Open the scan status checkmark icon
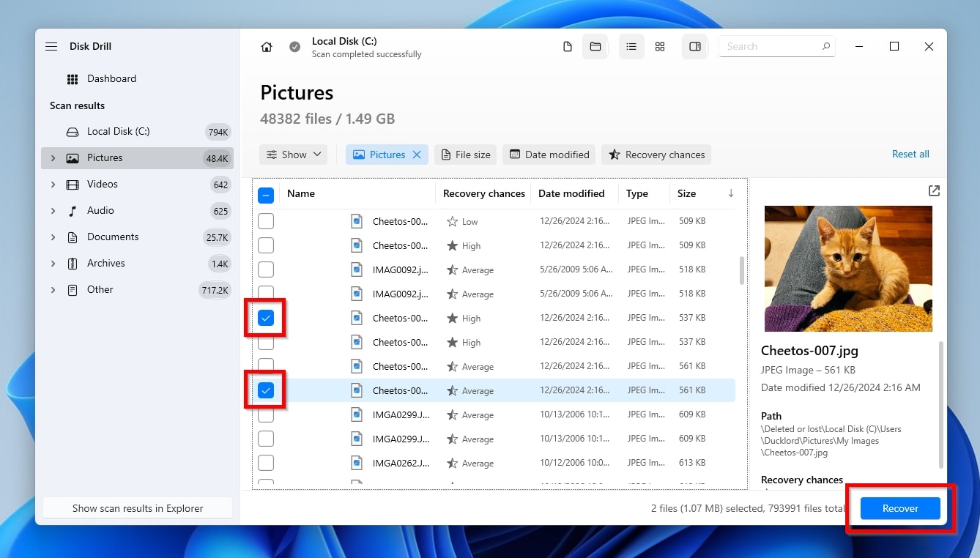 click(294, 46)
